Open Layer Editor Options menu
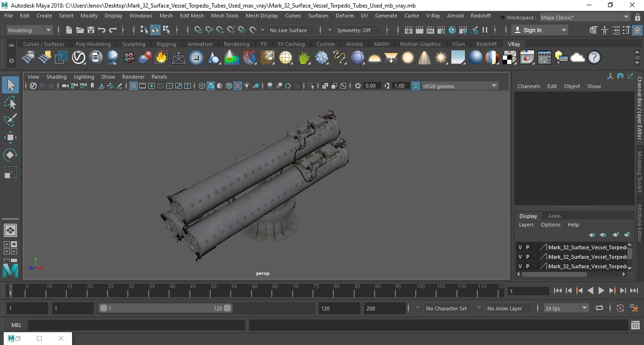This screenshot has height=345, width=644. tap(550, 225)
